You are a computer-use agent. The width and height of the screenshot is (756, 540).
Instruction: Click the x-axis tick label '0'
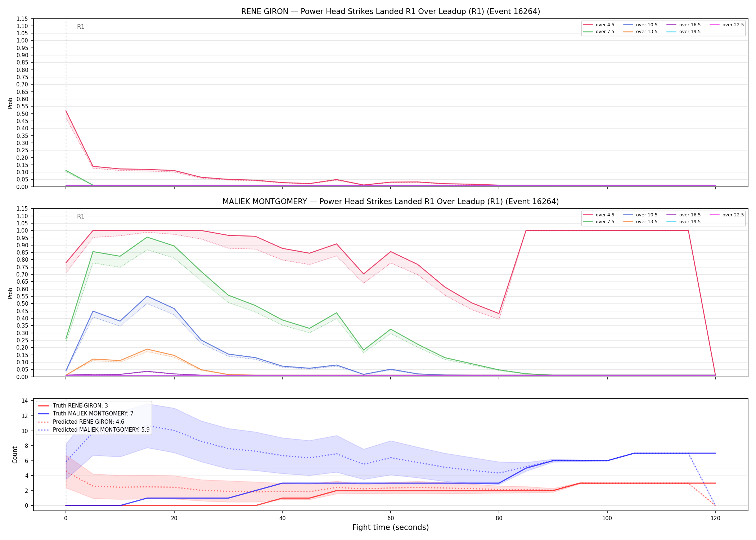[x=66, y=518]
